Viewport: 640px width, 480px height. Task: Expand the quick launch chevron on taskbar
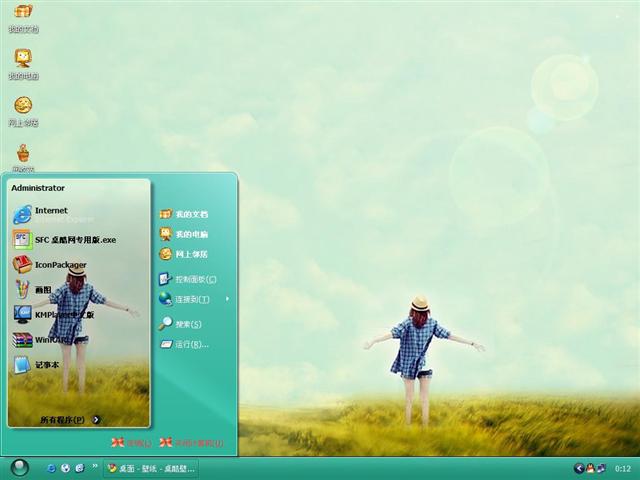(x=95, y=466)
